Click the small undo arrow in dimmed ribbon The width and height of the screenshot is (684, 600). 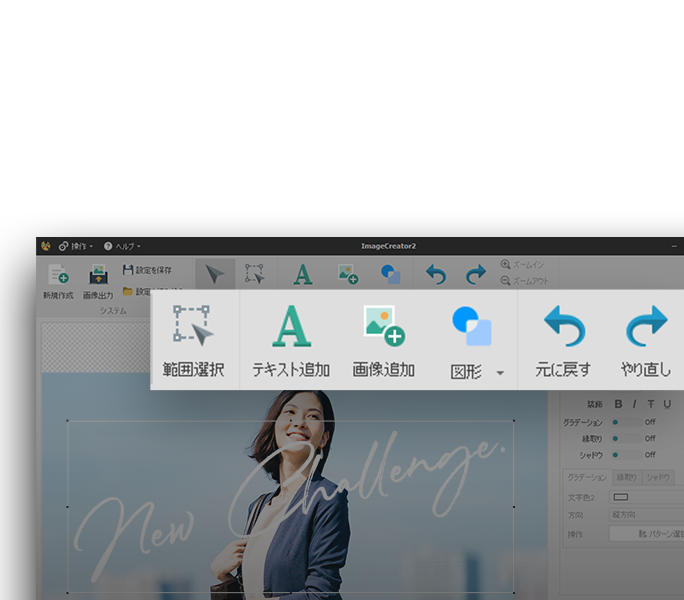pos(436,274)
